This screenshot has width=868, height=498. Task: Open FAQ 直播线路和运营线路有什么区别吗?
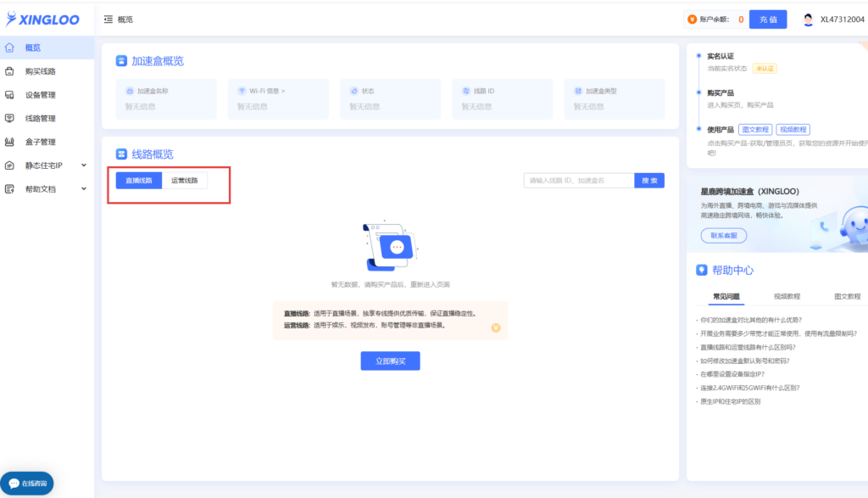[748, 347]
